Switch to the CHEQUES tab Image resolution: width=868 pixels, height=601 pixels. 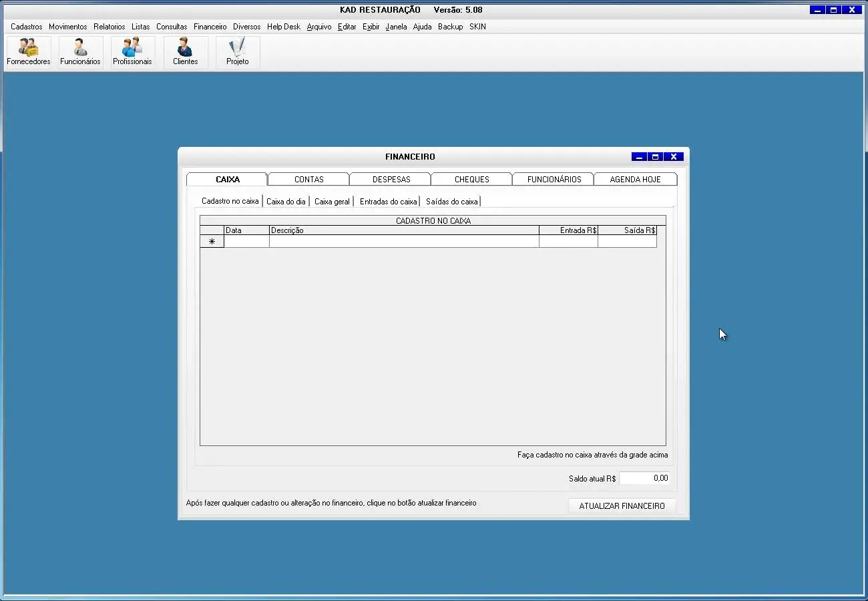pyautogui.click(x=472, y=179)
